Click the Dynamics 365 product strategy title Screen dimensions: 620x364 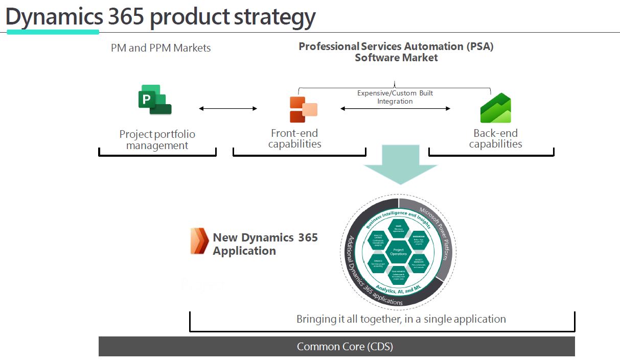160,17
